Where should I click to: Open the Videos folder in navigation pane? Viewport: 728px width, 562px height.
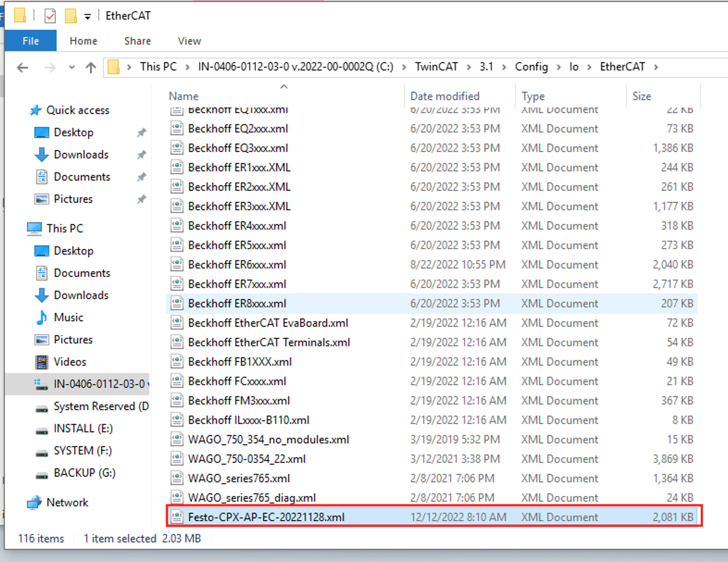click(70, 362)
